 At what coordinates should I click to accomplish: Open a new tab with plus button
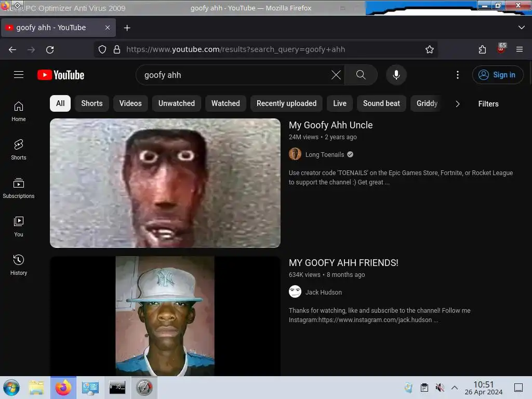[127, 28]
